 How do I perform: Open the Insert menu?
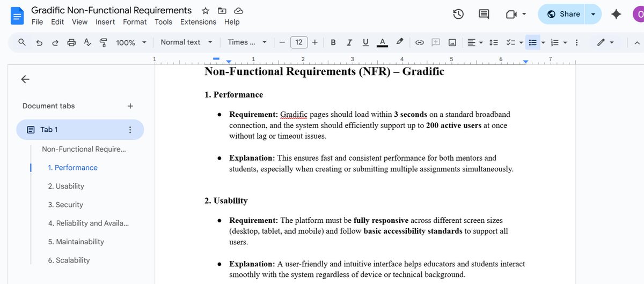pos(105,22)
